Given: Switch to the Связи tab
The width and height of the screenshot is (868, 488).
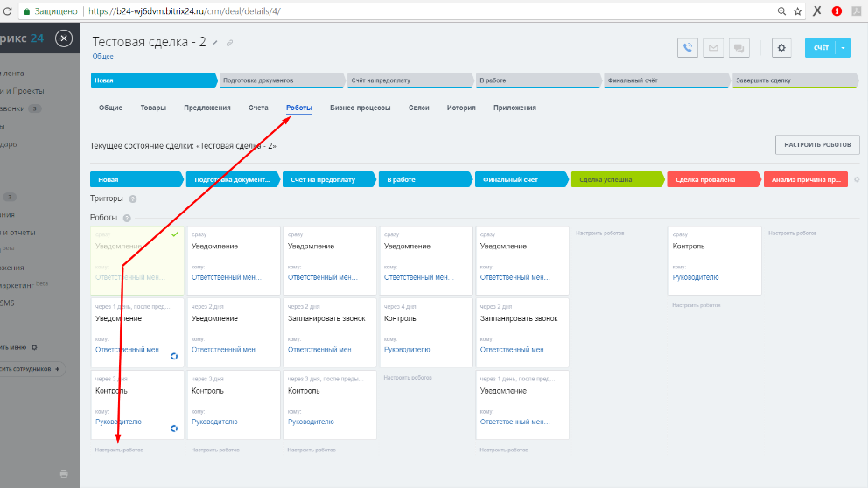Looking at the screenshot, I should coord(419,108).
